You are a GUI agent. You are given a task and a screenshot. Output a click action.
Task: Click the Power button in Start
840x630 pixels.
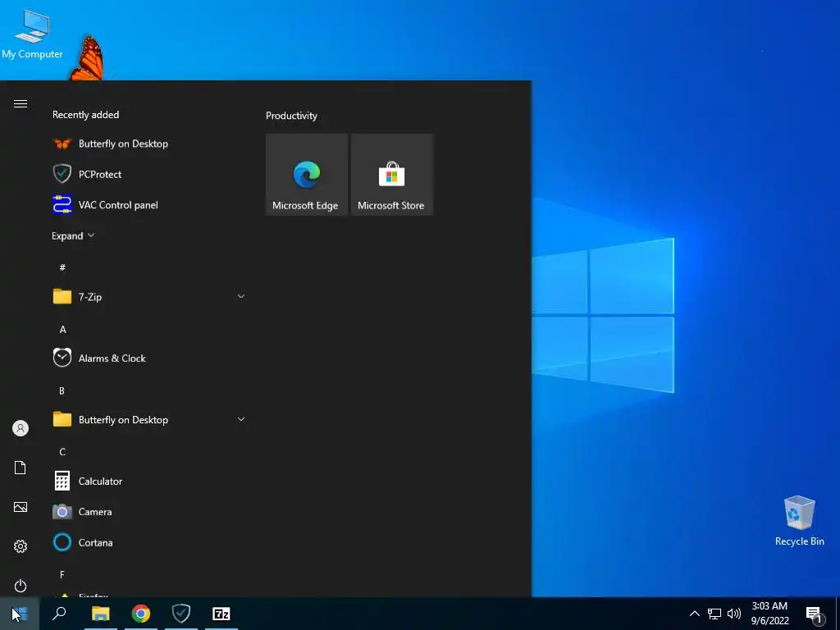[x=21, y=586]
